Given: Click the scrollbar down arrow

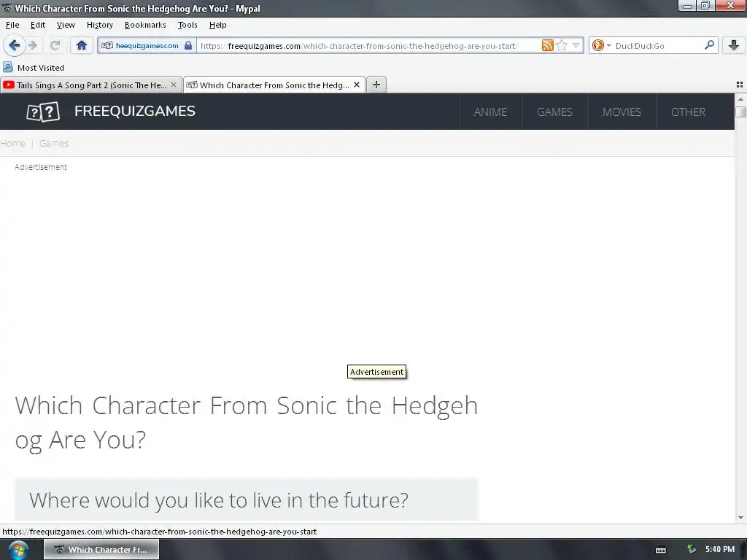Looking at the screenshot, I should (x=740, y=518).
